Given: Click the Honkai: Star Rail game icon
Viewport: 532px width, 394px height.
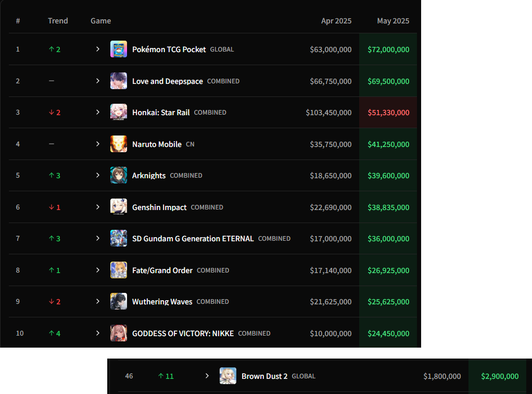Looking at the screenshot, I should (x=118, y=112).
